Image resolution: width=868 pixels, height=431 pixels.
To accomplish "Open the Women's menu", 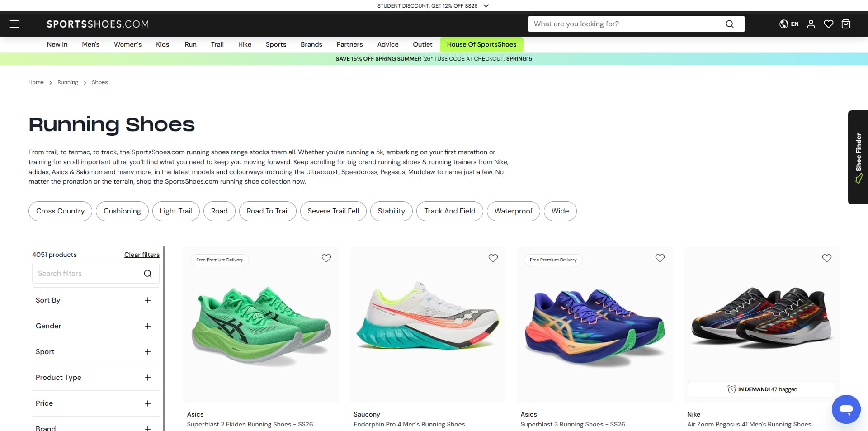I will [x=127, y=44].
